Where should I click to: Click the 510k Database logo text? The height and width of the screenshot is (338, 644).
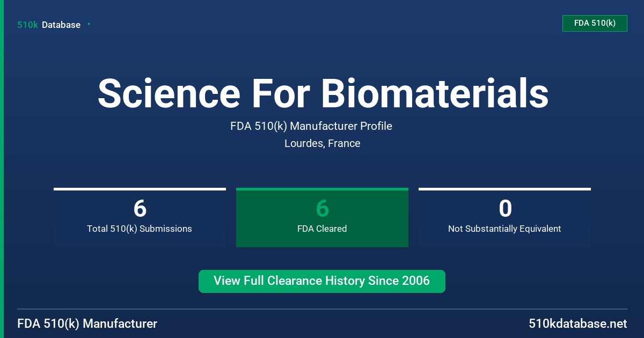coord(49,25)
